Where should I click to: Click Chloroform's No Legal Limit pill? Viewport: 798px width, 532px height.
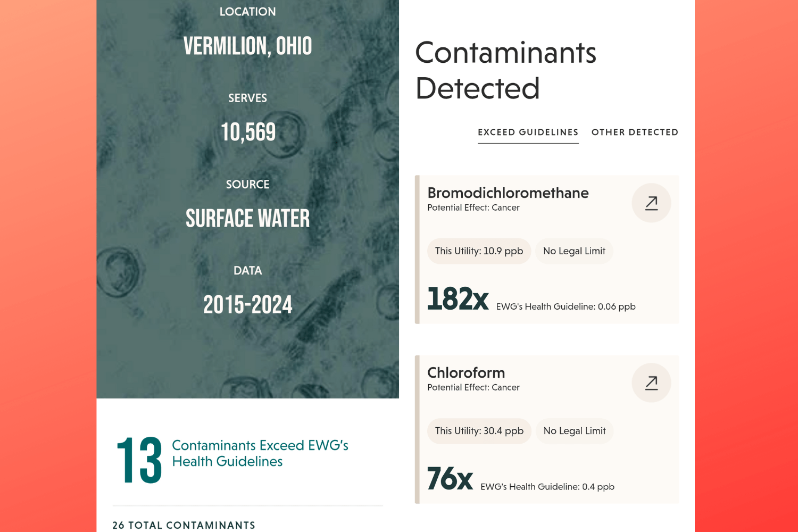[575, 431]
